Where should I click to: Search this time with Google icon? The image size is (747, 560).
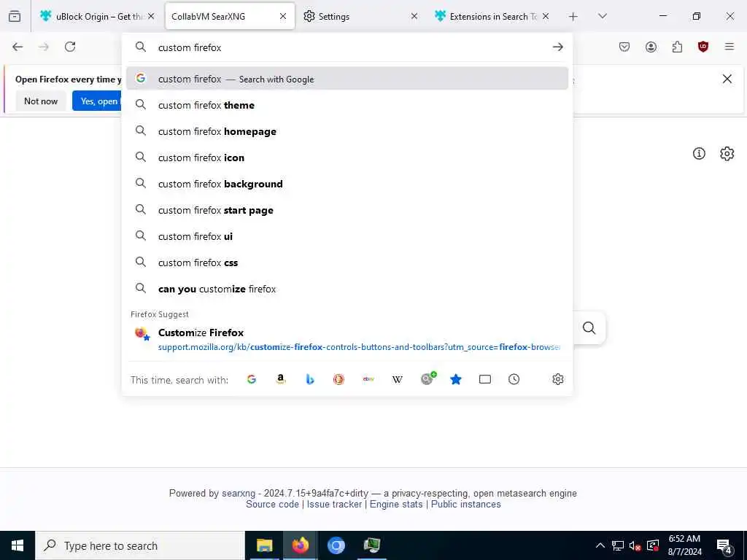(252, 379)
